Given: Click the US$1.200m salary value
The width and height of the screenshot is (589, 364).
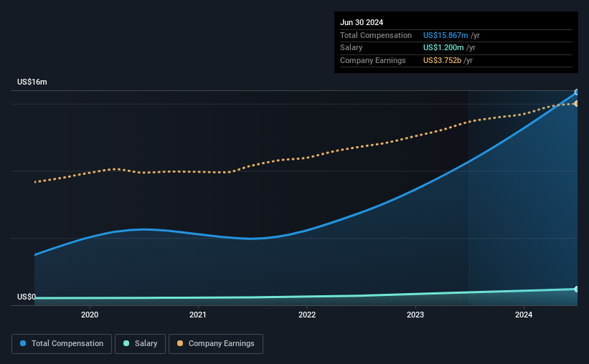Looking at the screenshot, I should click(x=443, y=48).
